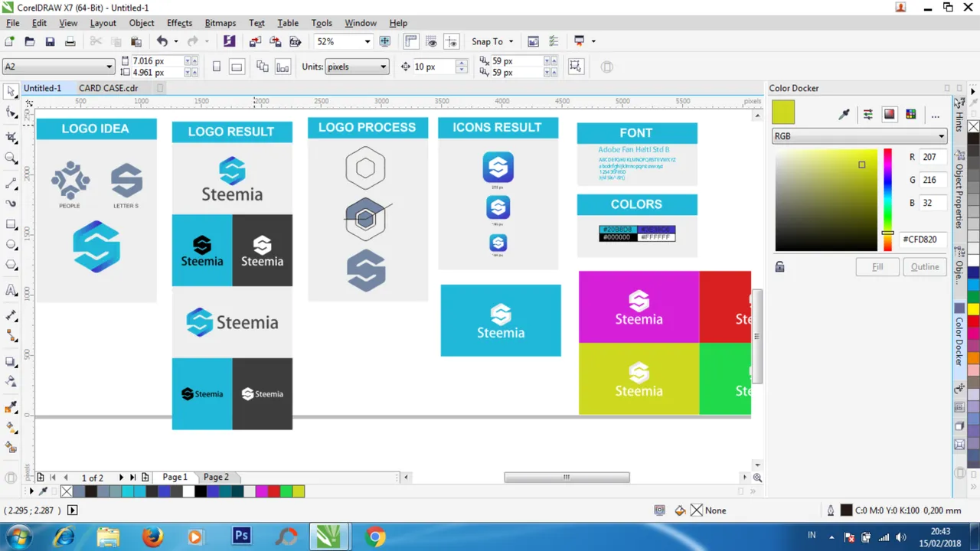The image size is (980, 551).
Task: Select the Rectangle tool
Action: pos(11,225)
